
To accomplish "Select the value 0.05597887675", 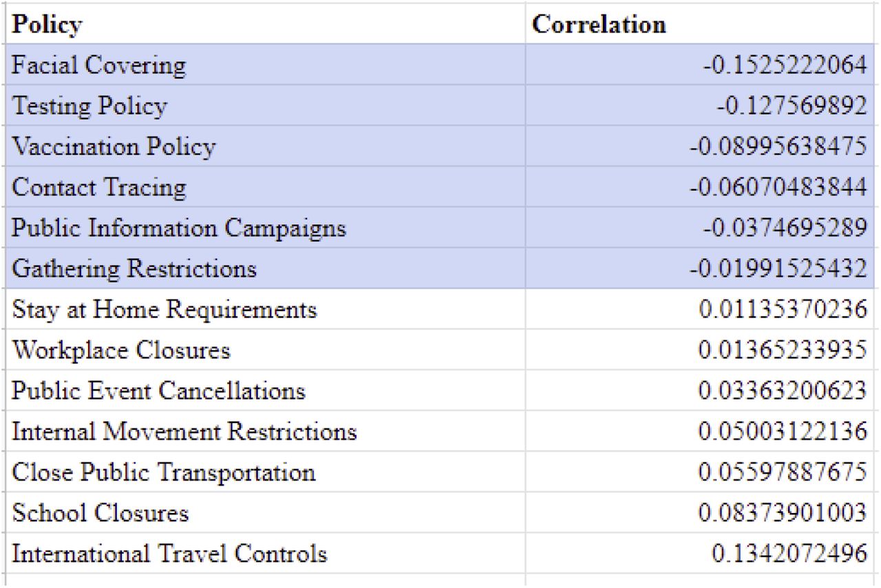I will (783, 472).
